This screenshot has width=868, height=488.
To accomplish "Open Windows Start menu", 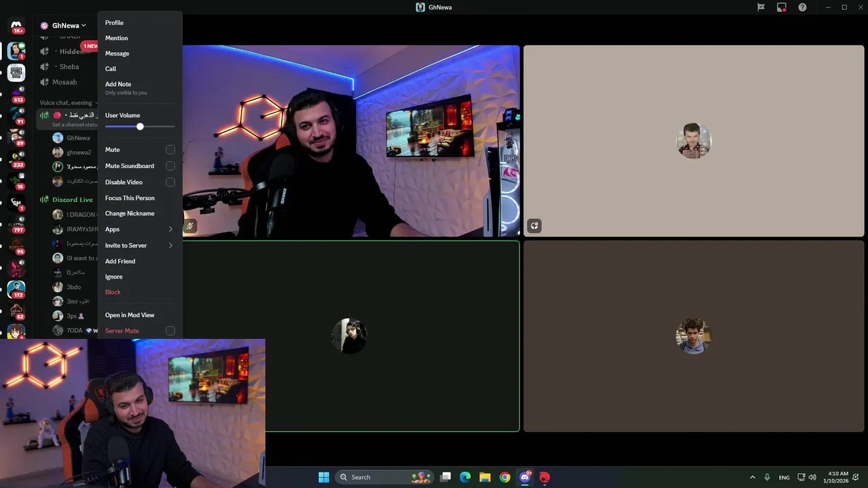I will coord(323,477).
